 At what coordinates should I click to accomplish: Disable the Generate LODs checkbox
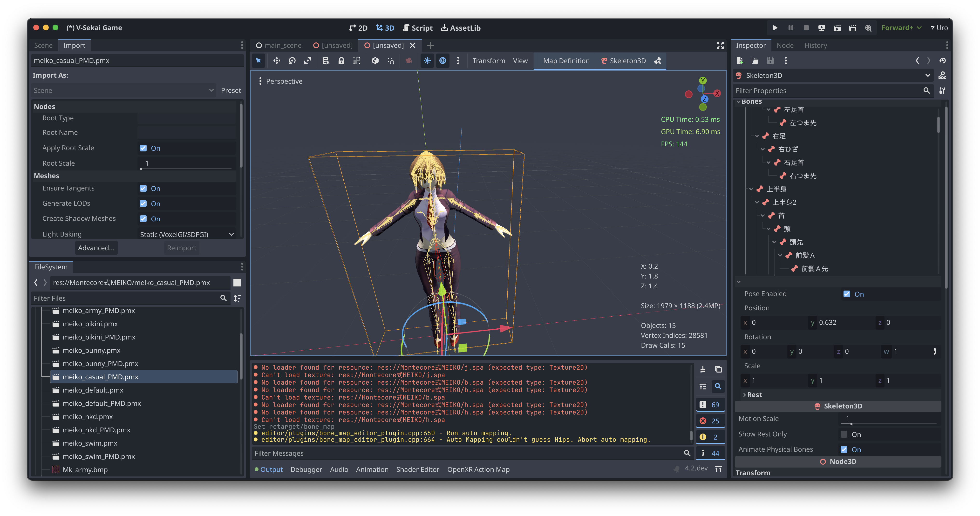[143, 204]
